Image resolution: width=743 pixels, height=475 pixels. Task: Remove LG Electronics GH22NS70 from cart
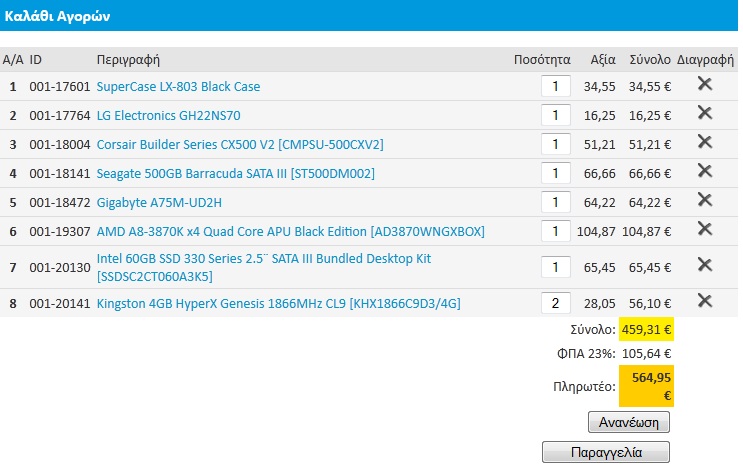click(x=705, y=113)
